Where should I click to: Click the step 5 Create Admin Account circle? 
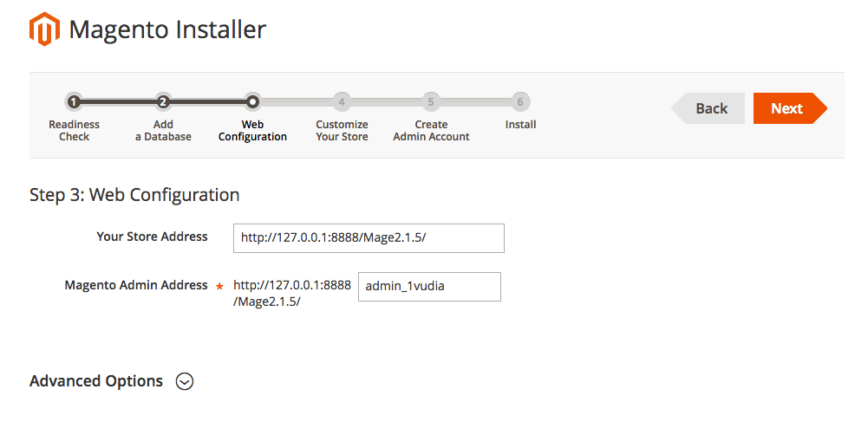click(x=431, y=102)
